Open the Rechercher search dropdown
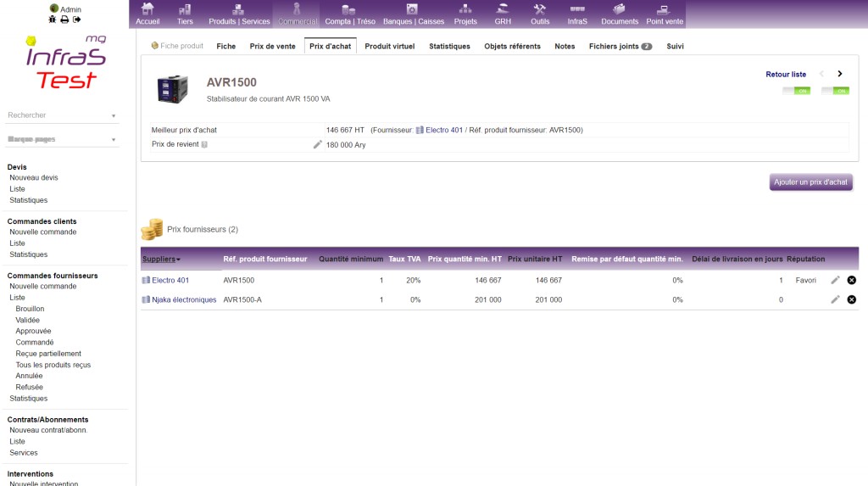868x486 pixels. [x=61, y=115]
